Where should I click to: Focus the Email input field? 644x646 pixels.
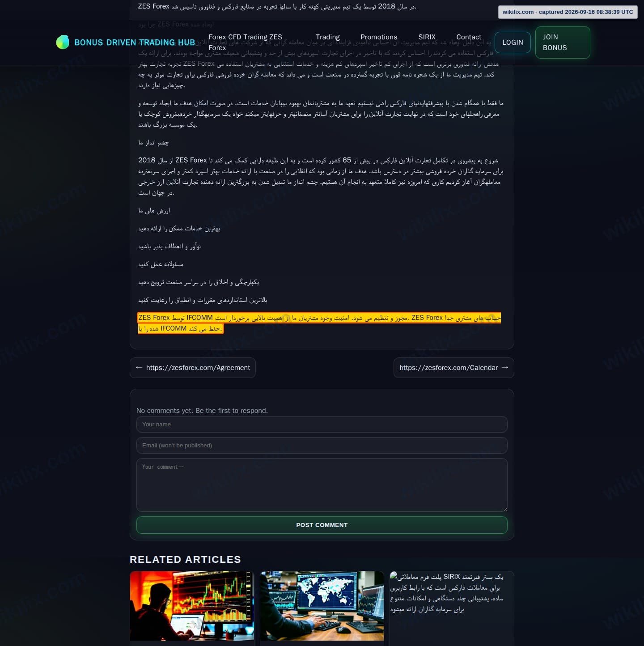click(322, 446)
